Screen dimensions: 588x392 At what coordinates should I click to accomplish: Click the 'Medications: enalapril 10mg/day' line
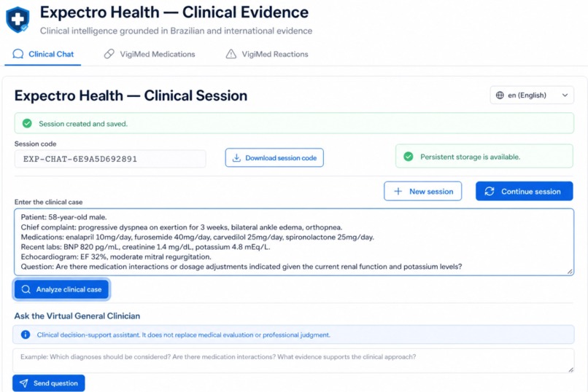[x=197, y=237]
